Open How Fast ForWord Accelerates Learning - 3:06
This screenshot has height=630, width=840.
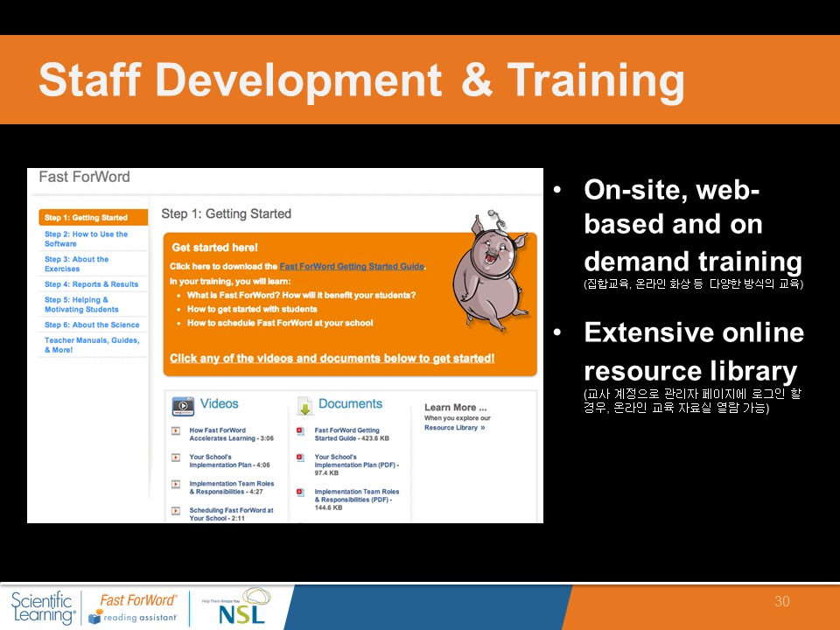(x=231, y=434)
